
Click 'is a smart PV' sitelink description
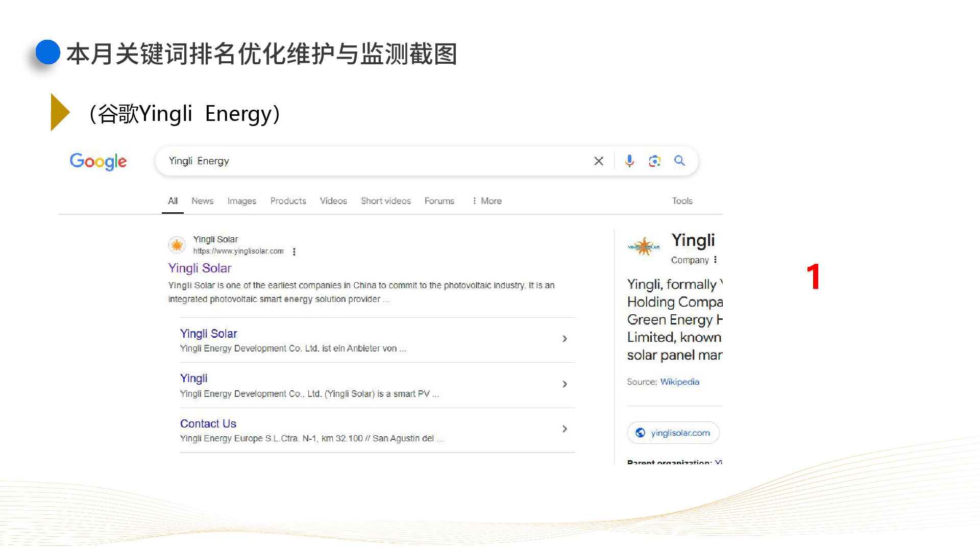tap(309, 394)
